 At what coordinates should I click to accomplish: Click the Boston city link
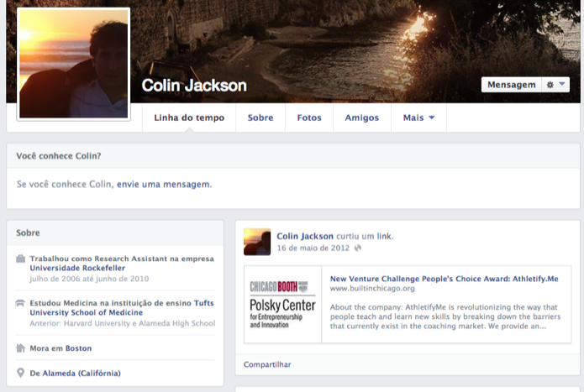[x=79, y=348]
